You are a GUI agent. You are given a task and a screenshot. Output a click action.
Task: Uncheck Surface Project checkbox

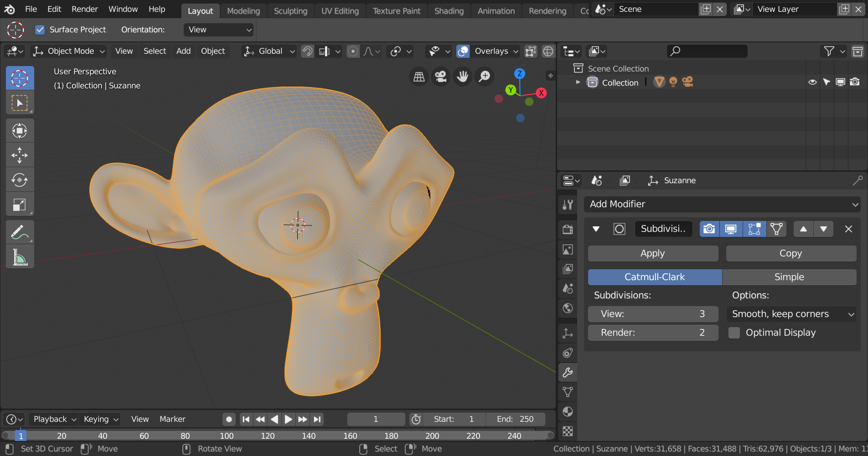coord(40,30)
